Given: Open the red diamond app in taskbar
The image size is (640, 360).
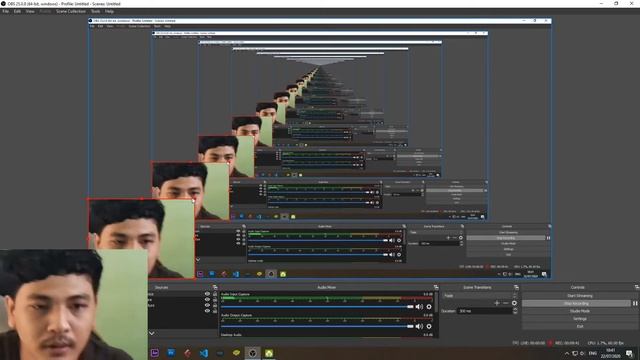Looking at the screenshot, I should click(x=187, y=353).
